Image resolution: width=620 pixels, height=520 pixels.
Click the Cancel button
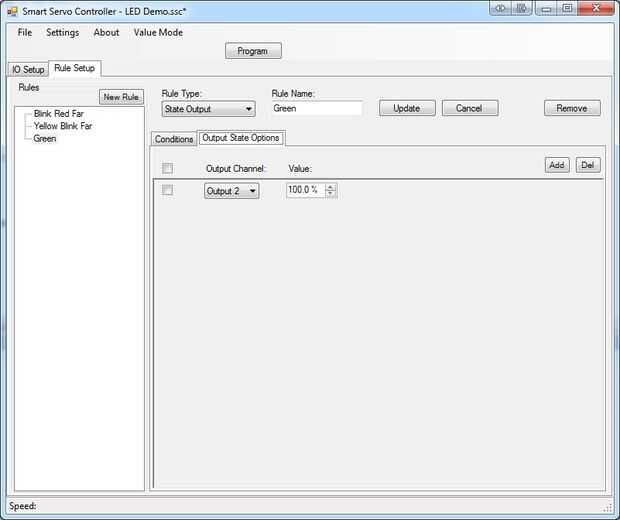469,108
